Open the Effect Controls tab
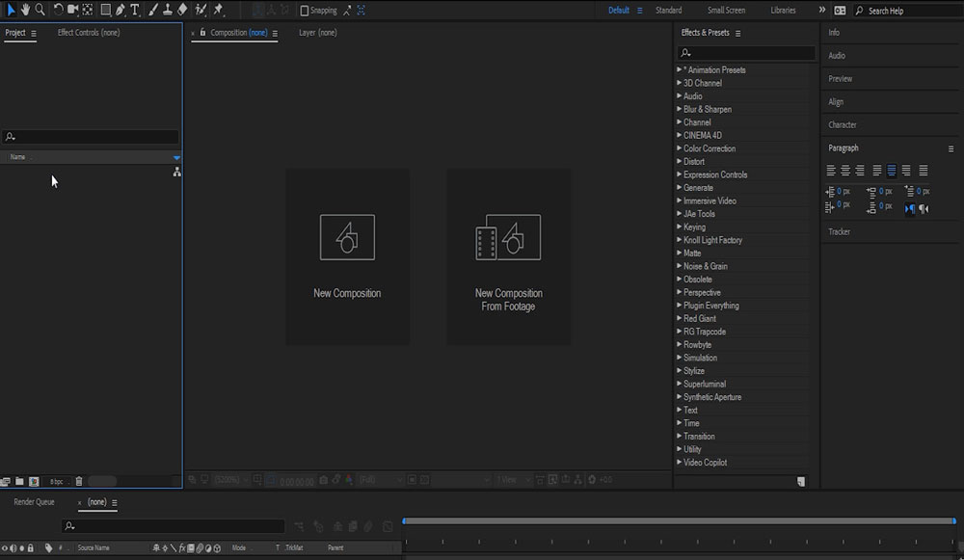The height and width of the screenshot is (560, 964). pyautogui.click(x=89, y=33)
